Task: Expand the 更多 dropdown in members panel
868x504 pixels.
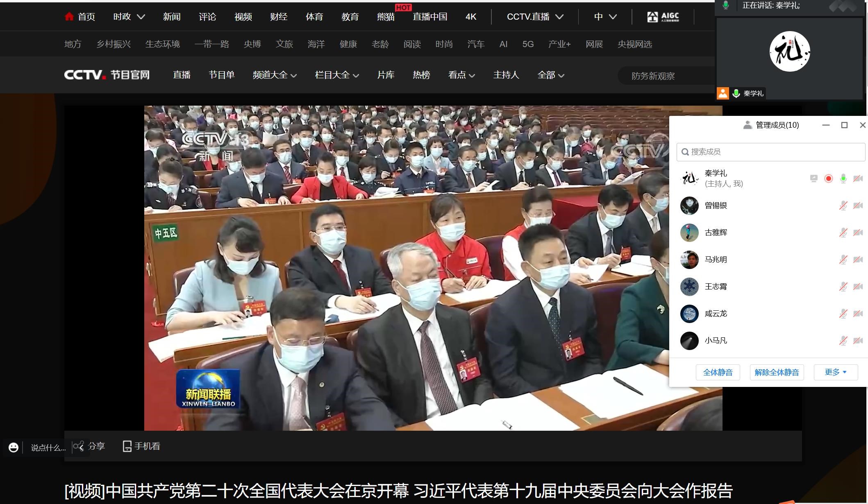Action: tap(835, 372)
